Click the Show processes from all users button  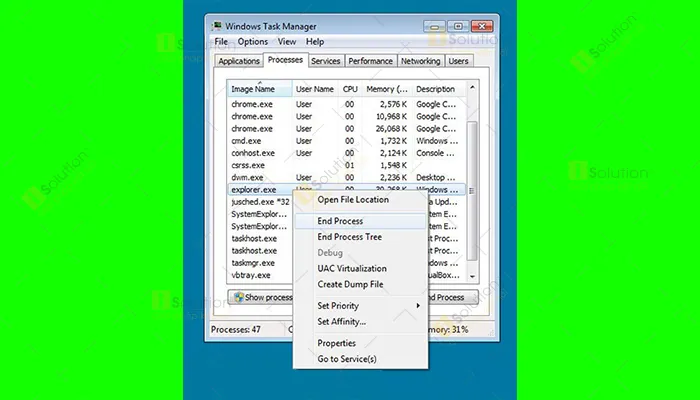tap(261, 297)
